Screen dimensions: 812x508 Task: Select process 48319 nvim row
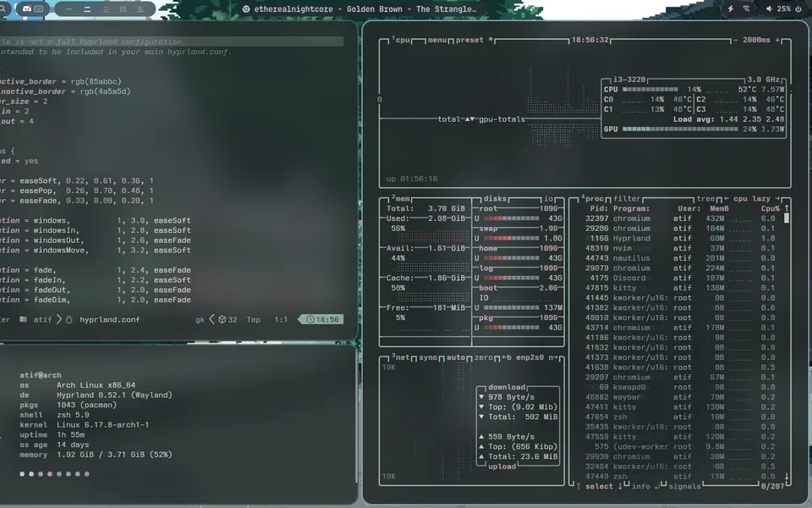coord(680,248)
